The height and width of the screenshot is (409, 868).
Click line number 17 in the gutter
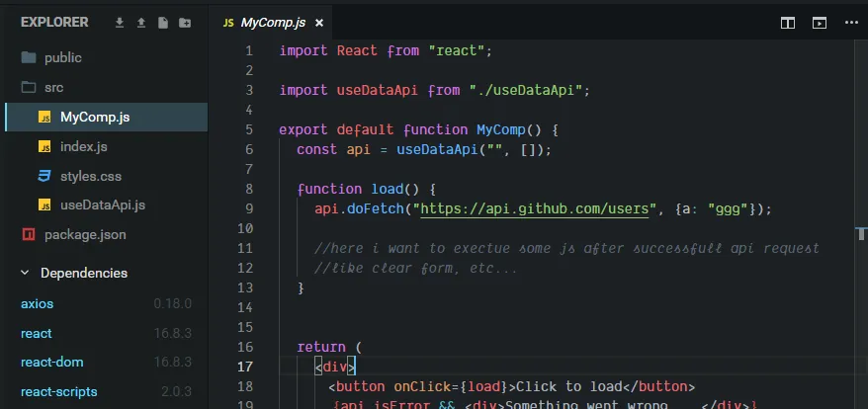(244, 367)
